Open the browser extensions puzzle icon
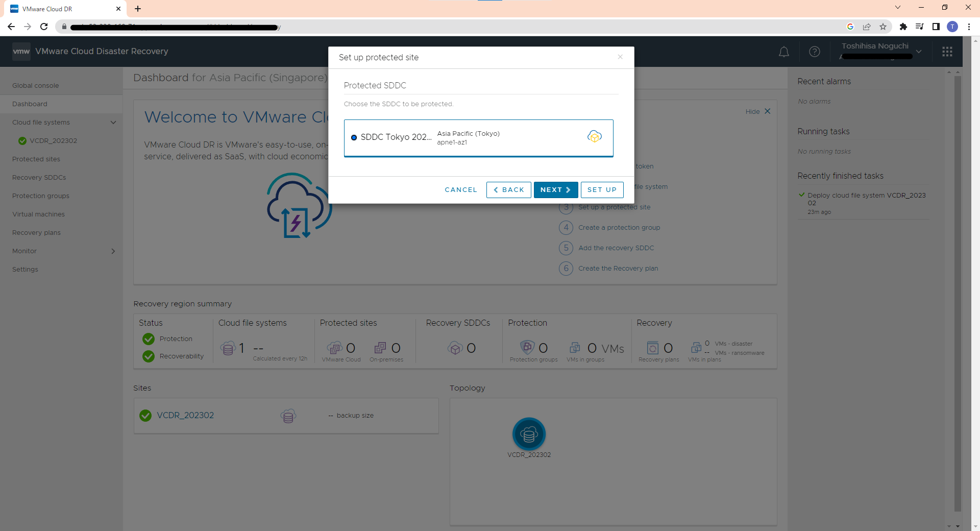Screen dimensions: 980x531 (x=903, y=27)
